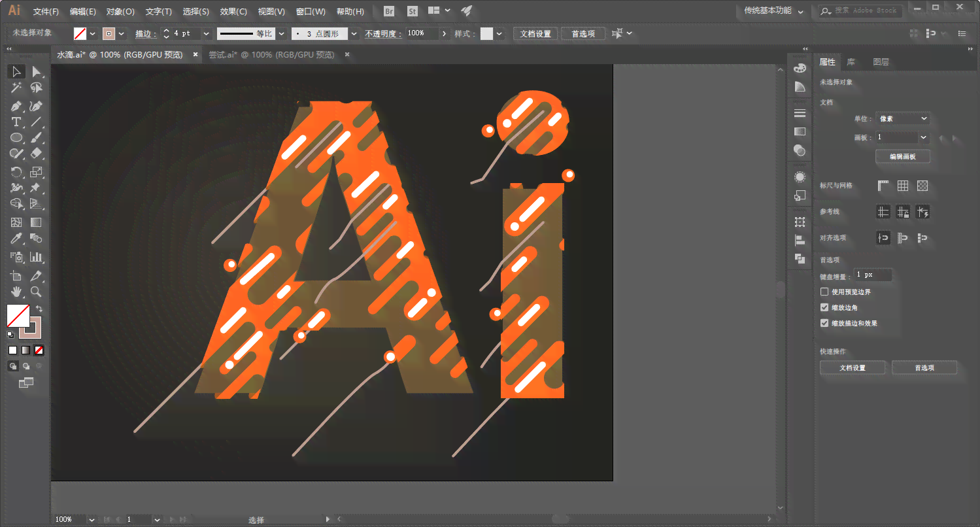Select the Column Graph tool
The height and width of the screenshot is (527, 980).
click(x=37, y=257)
